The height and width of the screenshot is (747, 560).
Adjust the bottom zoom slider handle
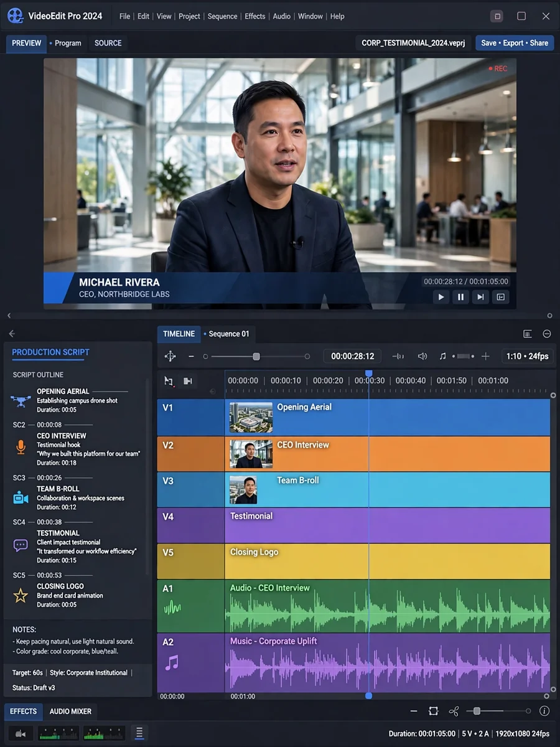tap(477, 711)
